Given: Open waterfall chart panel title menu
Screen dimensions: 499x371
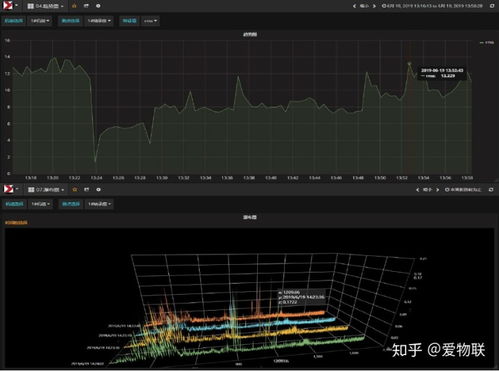Looking at the screenshot, I should [250, 217].
